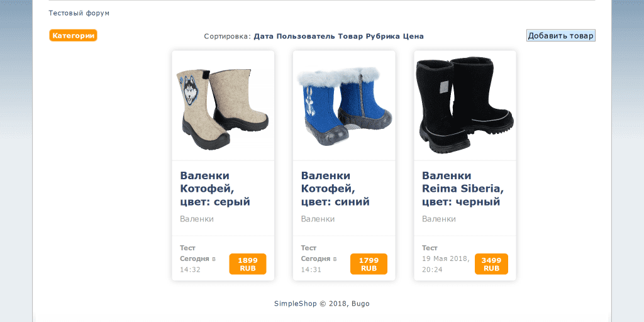The width and height of the screenshot is (644, 322).
Task: Open Валенки Котофей, цвет: серый title
Action: click(215, 189)
